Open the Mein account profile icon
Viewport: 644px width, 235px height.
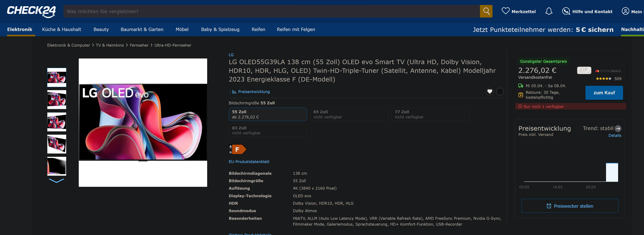625,11
